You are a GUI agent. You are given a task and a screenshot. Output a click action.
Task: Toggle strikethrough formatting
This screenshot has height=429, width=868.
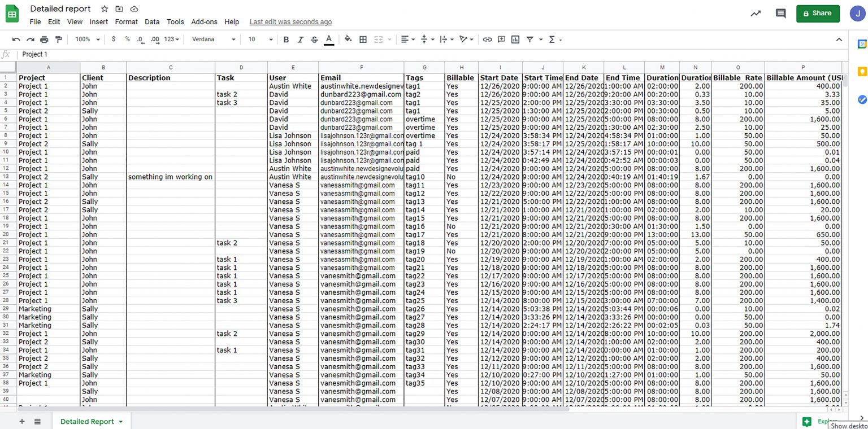pos(314,40)
